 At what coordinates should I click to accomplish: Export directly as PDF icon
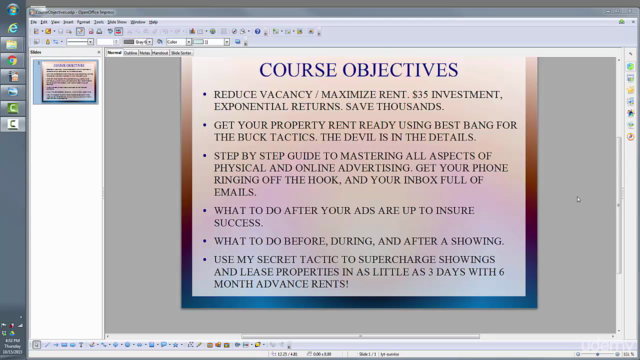click(x=91, y=31)
